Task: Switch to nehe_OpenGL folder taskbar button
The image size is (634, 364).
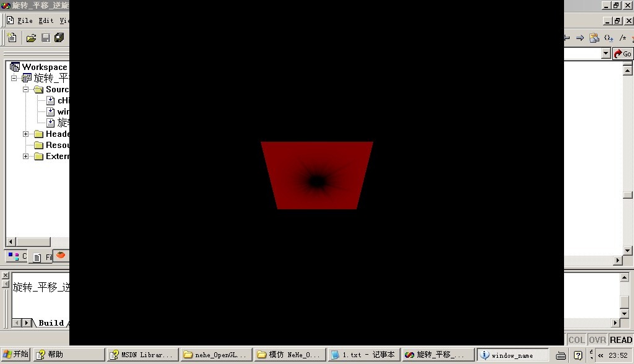Action: click(x=216, y=355)
